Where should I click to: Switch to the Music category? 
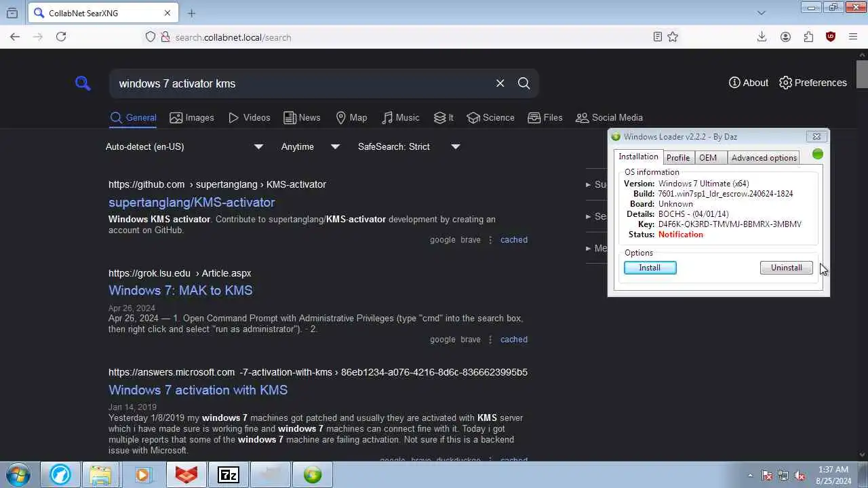[400, 118]
